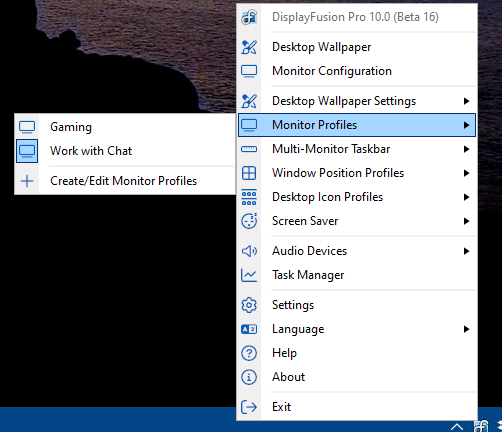Exit DisplayFusion via the Exit entry
Image resolution: width=502 pixels, height=432 pixels.
(357, 407)
